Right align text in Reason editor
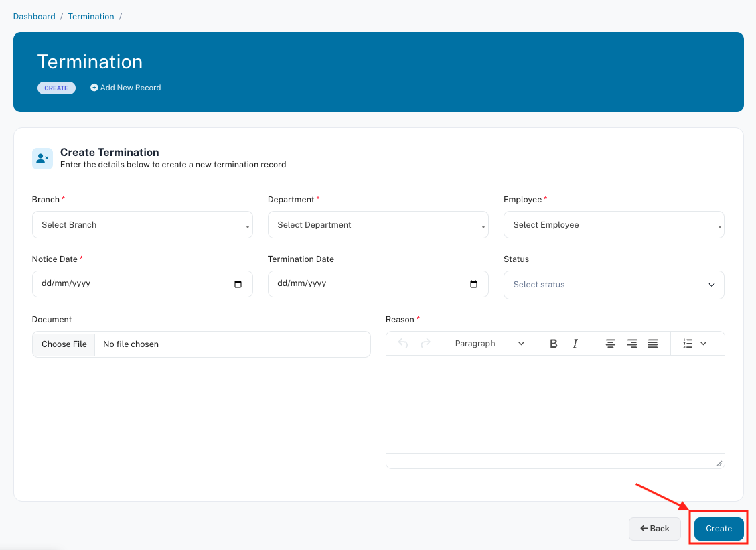This screenshot has height=550, width=756. tap(631, 344)
